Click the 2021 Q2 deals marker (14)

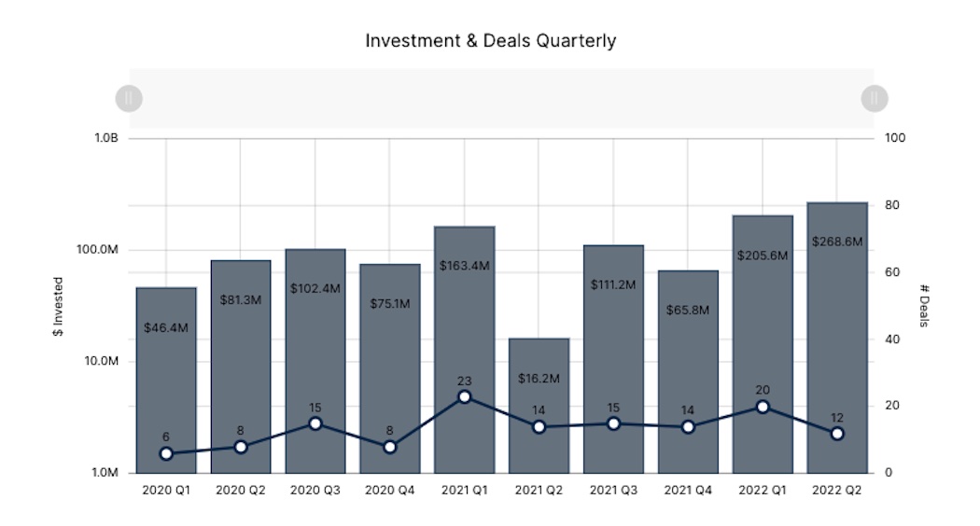tap(539, 427)
